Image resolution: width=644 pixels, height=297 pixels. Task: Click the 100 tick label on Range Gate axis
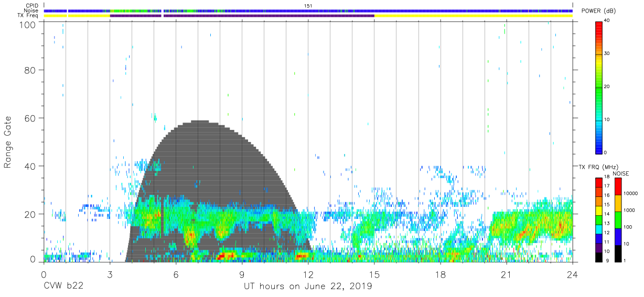click(x=28, y=25)
